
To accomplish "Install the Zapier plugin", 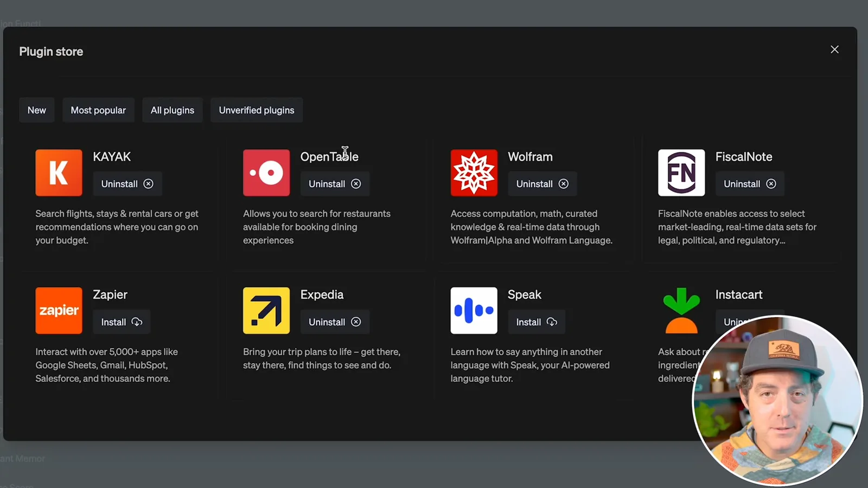I will pyautogui.click(x=122, y=322).
